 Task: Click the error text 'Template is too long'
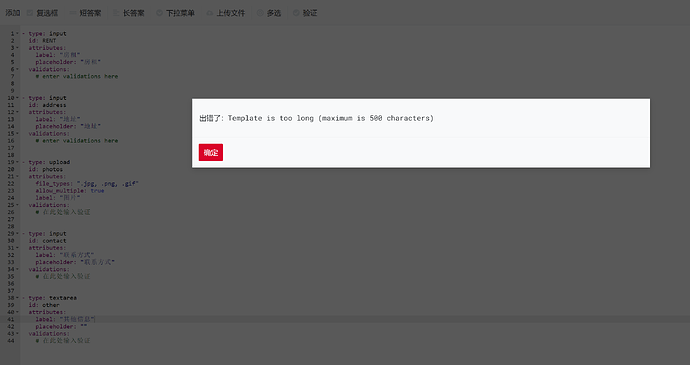click(x=271, y=118)
